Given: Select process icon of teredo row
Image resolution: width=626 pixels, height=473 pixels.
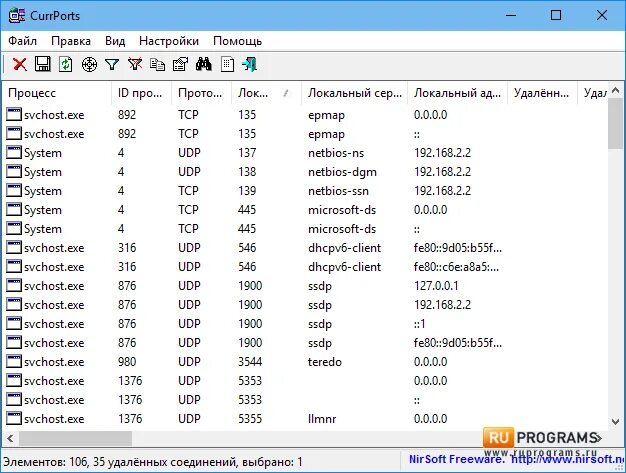Looking at the screenshot, I should tap(14, 362).
